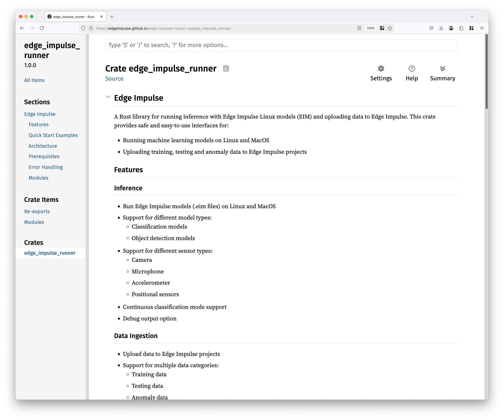This screenshot has height=420, width=504.
Task: Switch docs to Summary view
Action: coord(443,73)
